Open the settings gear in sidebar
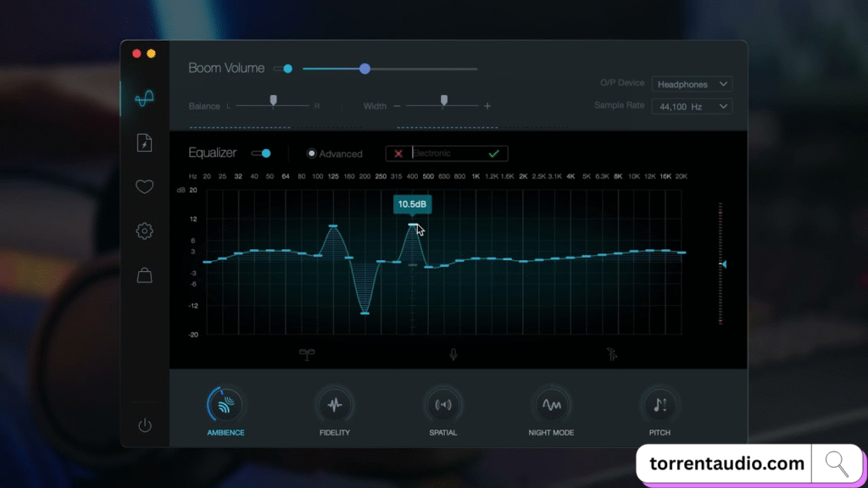The height and width of the screenshot is (488, 868). tap(144, 231)
